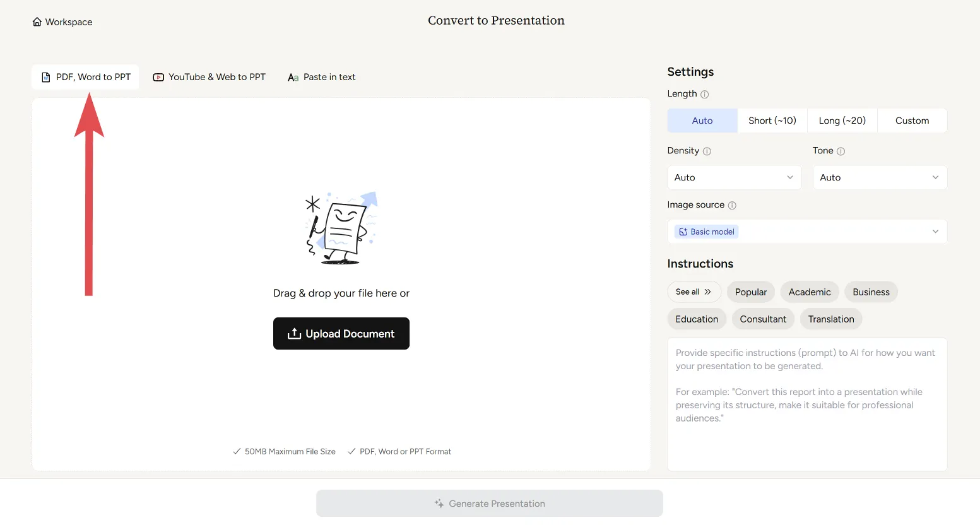This screenshot has width=980, height=525.
Task: Open the Density dropdown
Action: tap(734, 178)
